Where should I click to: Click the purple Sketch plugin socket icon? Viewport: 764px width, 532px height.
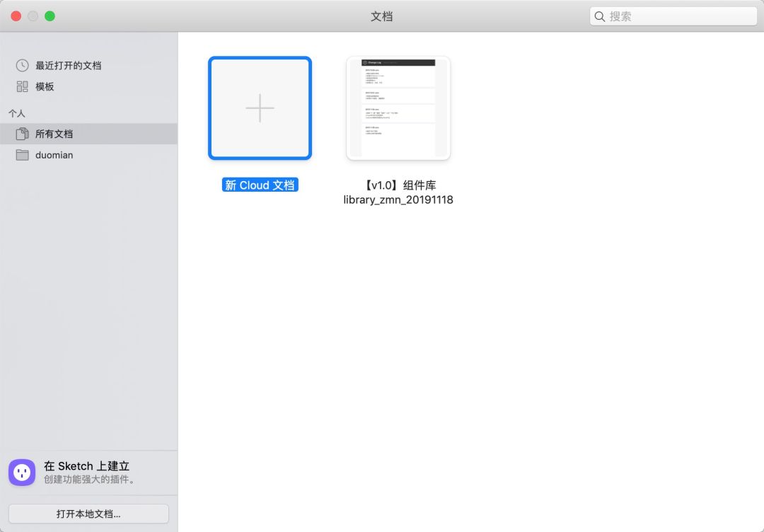[x=22, y=472]
